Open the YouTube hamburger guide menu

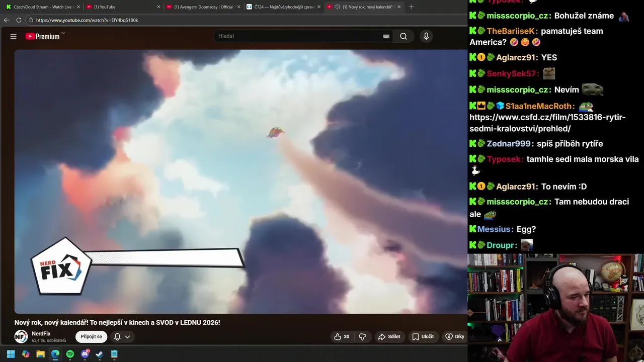point(14,36)
